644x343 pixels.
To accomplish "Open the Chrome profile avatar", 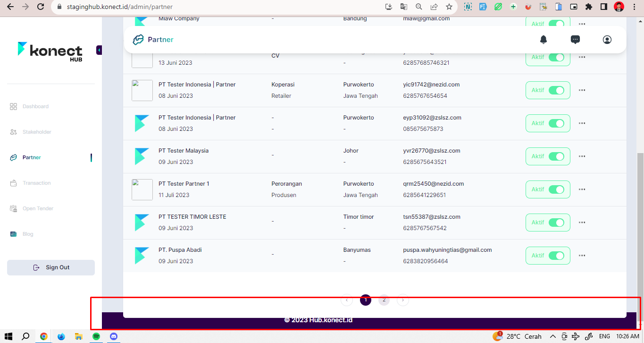I will [619, 7].
